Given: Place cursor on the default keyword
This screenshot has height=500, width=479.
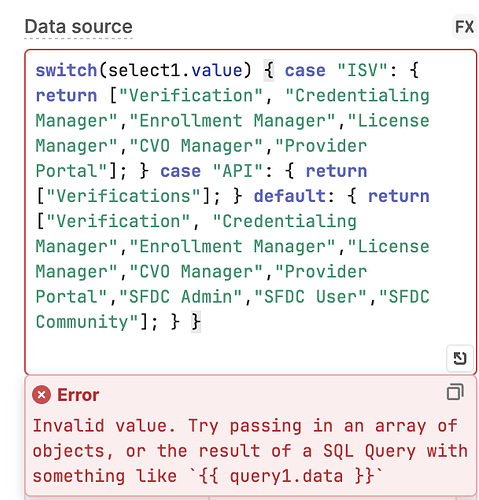Looking at the screenshot, I should click(289, 196).
